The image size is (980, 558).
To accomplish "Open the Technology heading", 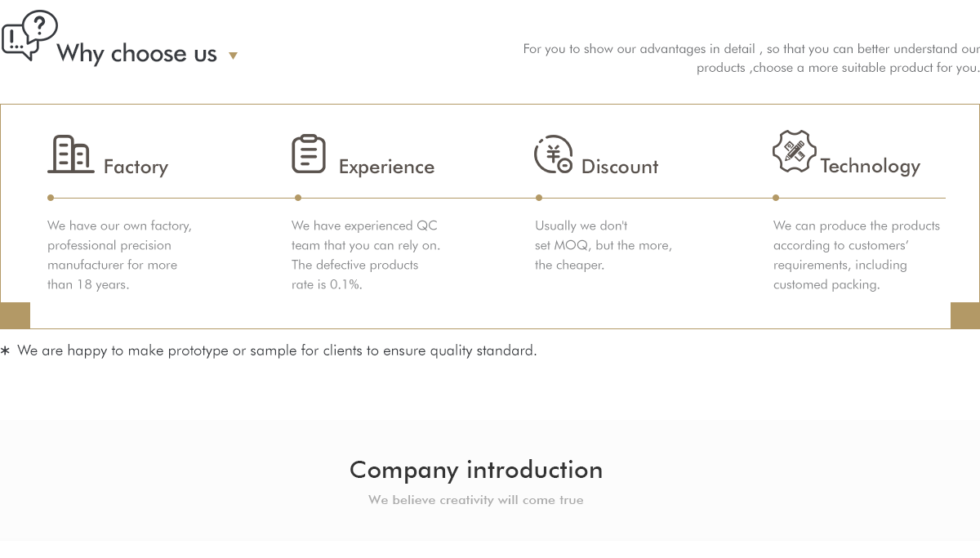I will coord(870,166).
